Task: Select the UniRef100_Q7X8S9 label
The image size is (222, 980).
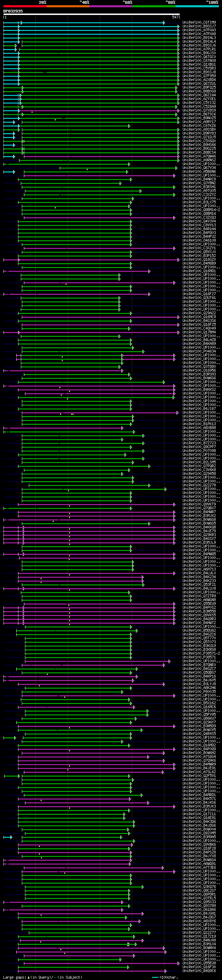Action: [x=199, y=110]
